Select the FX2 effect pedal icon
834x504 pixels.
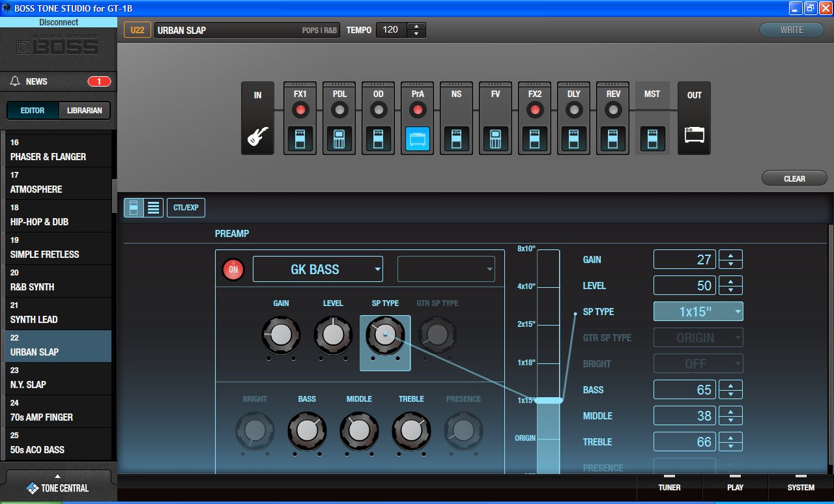pos(535,138)
